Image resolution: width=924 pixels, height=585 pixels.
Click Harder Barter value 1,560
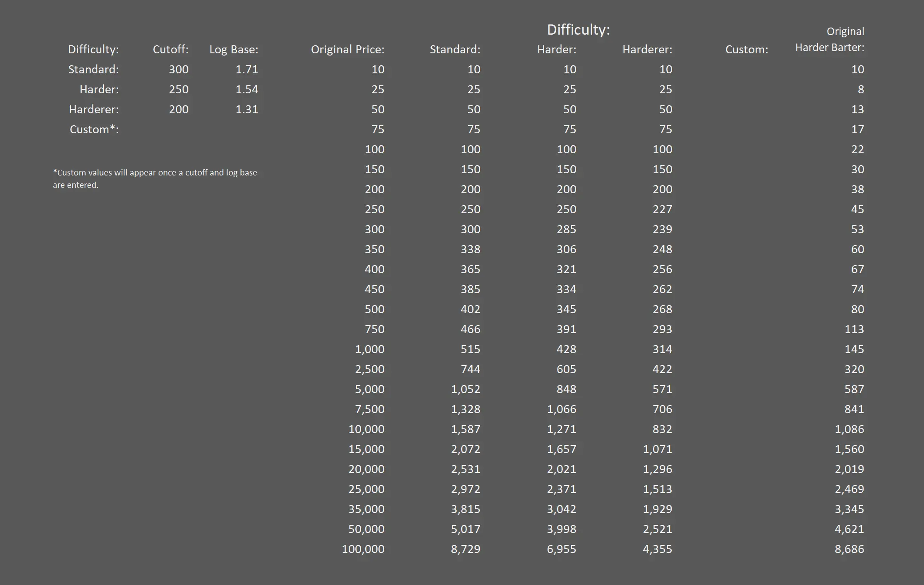[849, 449]
